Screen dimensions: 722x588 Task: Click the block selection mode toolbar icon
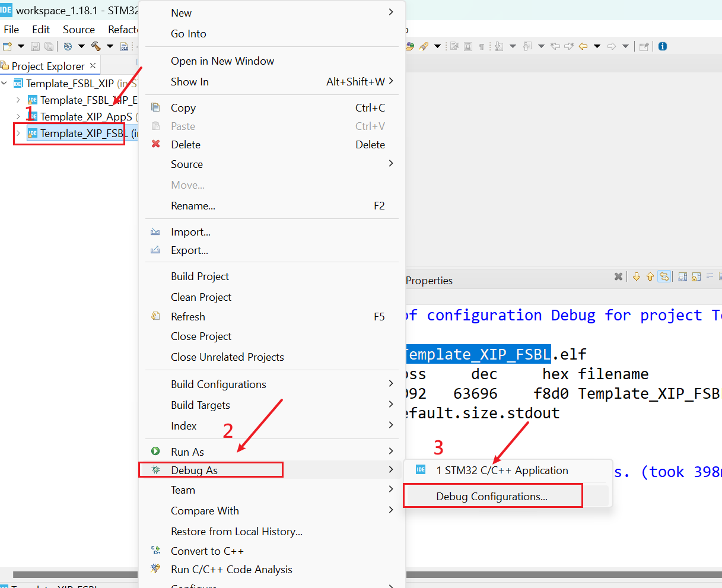pyautogui.click(x=468, y=46)
